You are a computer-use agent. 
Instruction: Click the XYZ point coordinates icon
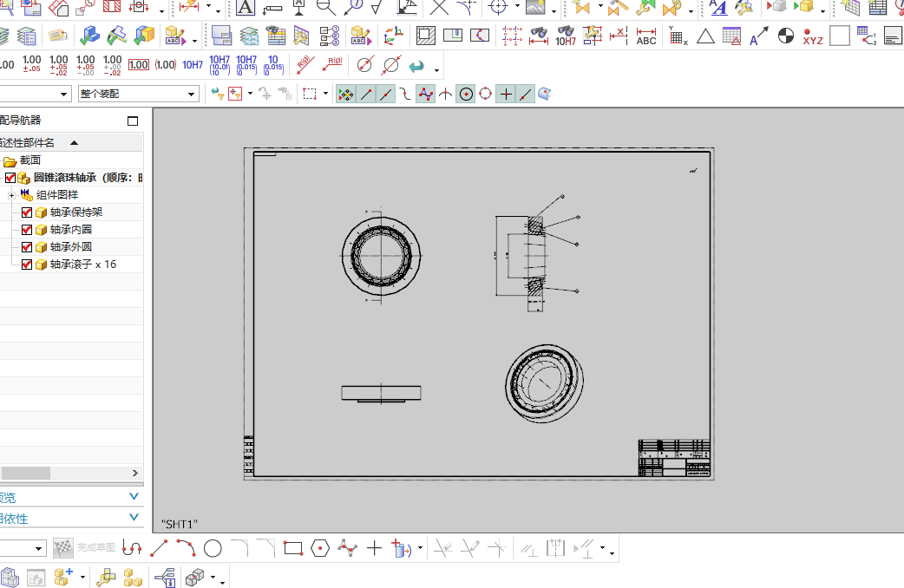point(812,36)
